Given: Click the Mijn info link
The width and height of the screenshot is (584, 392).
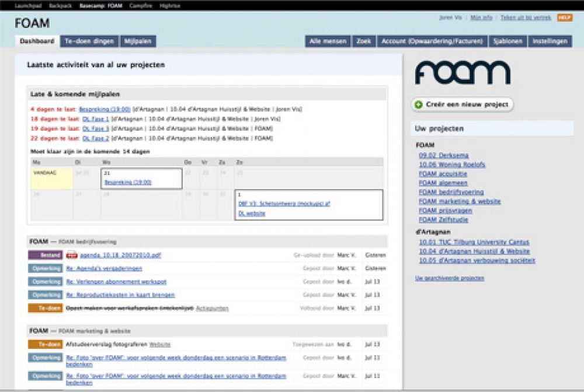Looking at the screenshot, I should tap(481, 17).
